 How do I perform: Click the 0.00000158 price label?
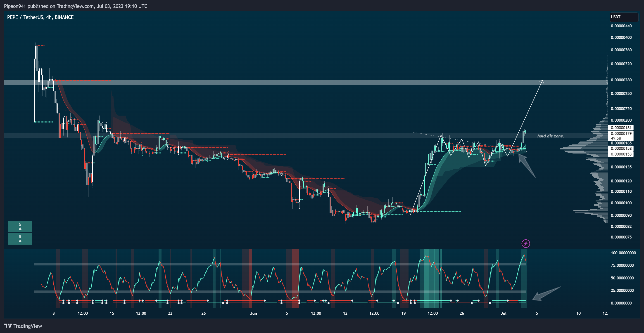pos(621,148)
